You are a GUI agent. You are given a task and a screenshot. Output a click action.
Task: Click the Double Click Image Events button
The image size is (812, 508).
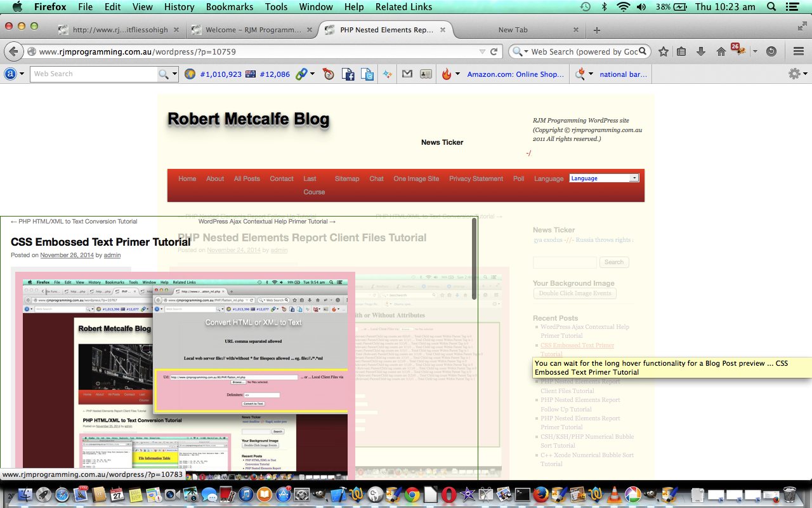(575, 293)
